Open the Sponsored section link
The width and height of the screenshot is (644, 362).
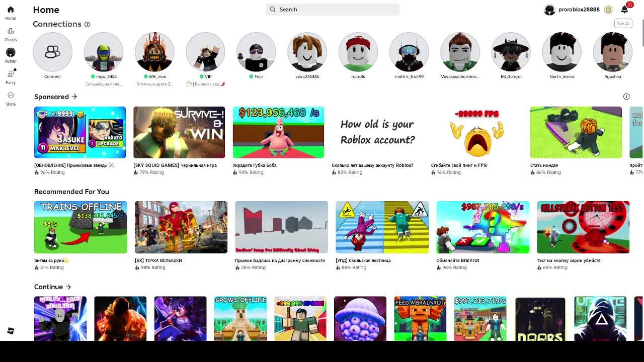[x=55, y=97]
